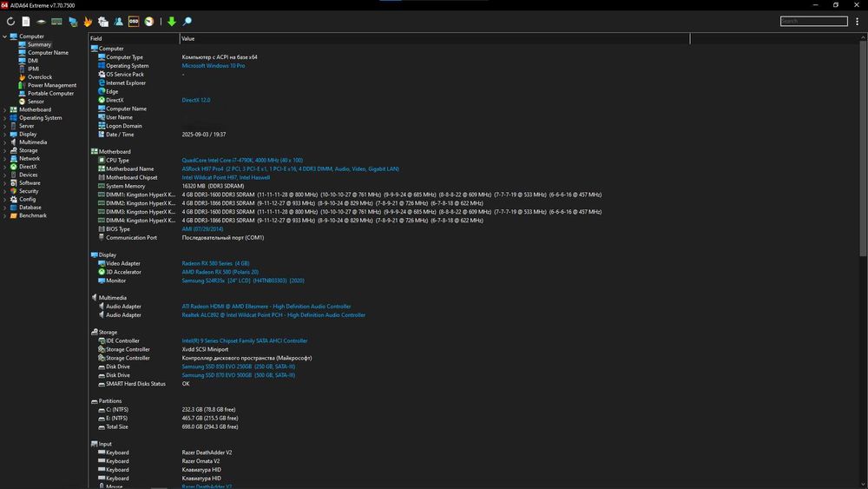
Task: Open the Microsoft Windows 10 Pro link
Action: click(x=214, y=66)
